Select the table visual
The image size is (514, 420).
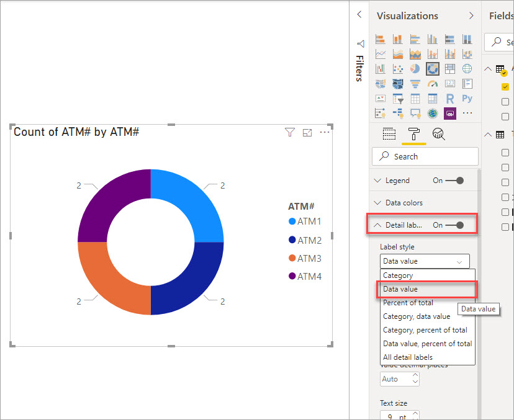(x=415, y=98)
